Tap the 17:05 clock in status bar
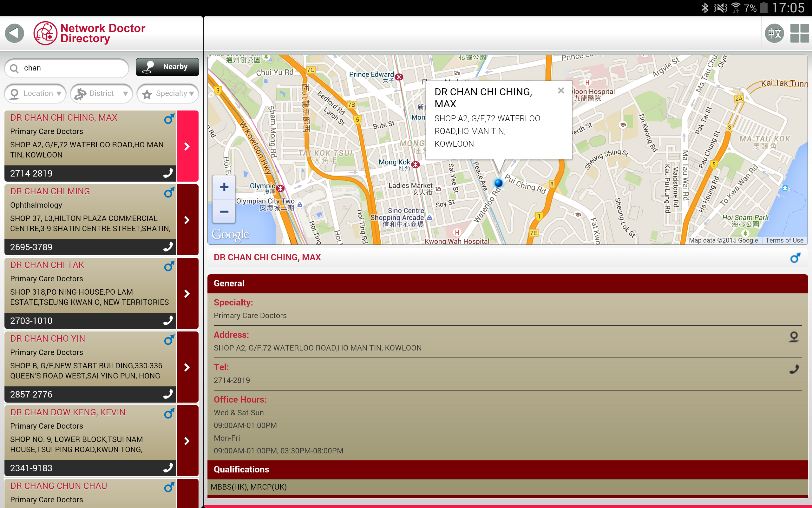812x508 pixels. [x=788, y=8]
